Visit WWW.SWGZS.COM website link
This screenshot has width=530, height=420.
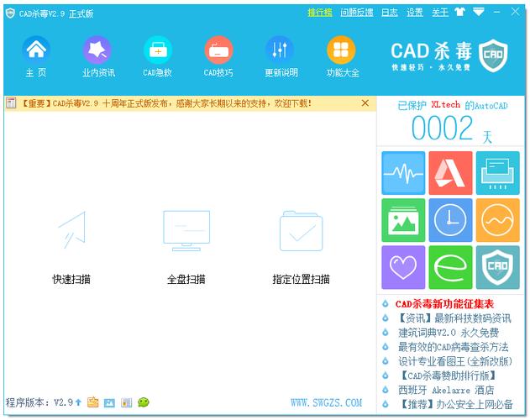pyautogui.click(x=326, y=402)
